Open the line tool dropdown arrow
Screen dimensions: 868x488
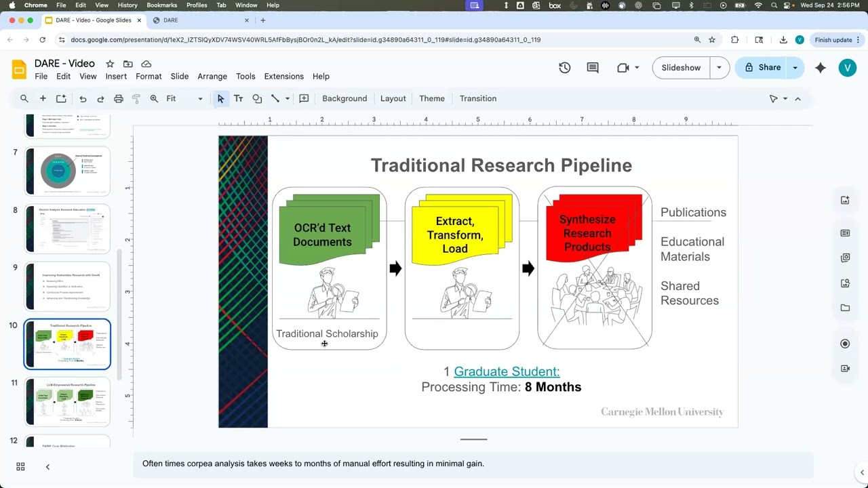(x=288, y=98)
